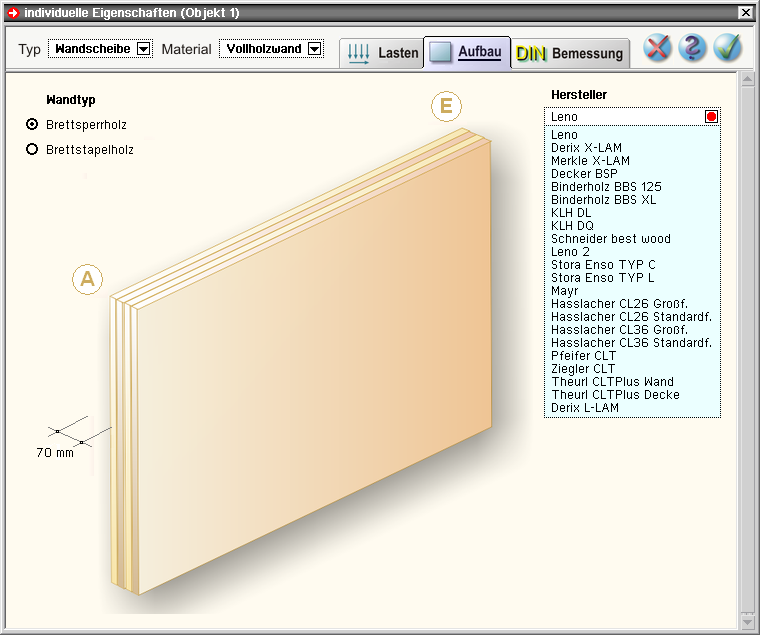The height and width of the screenshot is (635, 760).
Task: Choose Binderholz BBS 125 from manufacturer list
Action: click(x=606, y=187)
